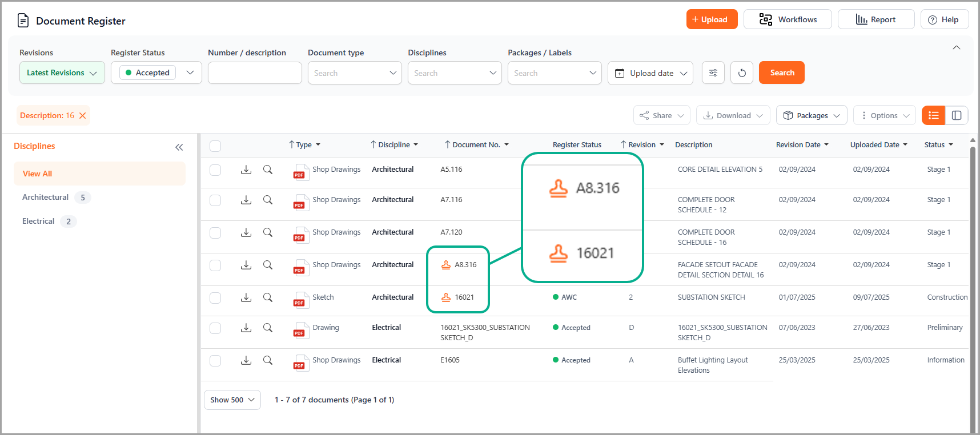Screen dimensions: 980x435
Task: Click the advanced filter sliders icon
Action: (713, 73)
